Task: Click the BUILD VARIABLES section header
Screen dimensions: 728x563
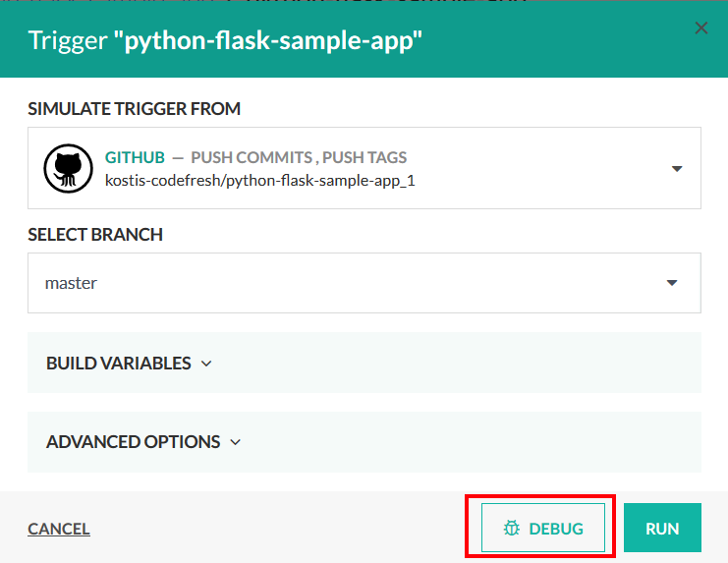Action: click(x=119, y=364)
